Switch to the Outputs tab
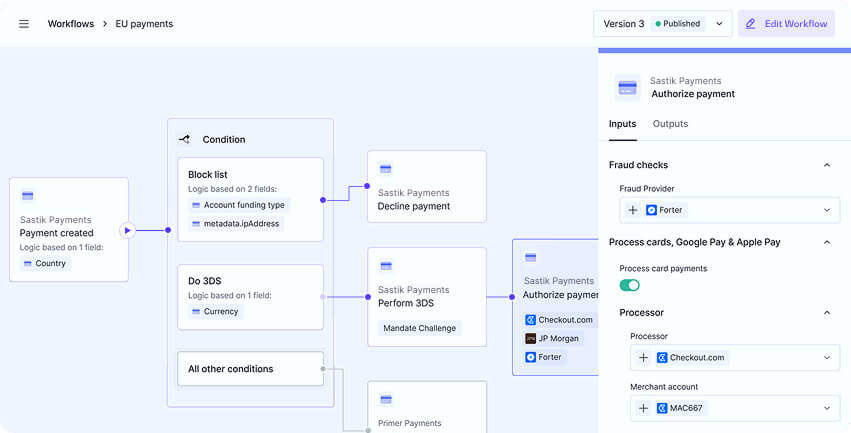Image resolution: width=851 pixels, height=433 pixels. pyautogui.click(x=670, y=124)
